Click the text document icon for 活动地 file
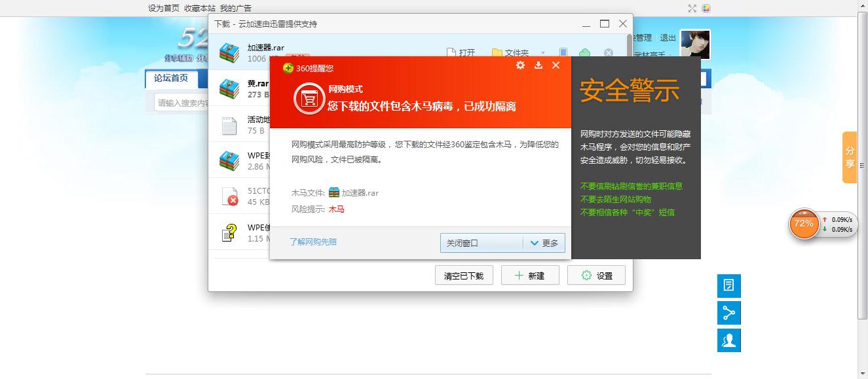Viewport: 868px width, 379px height. (229, 125)
